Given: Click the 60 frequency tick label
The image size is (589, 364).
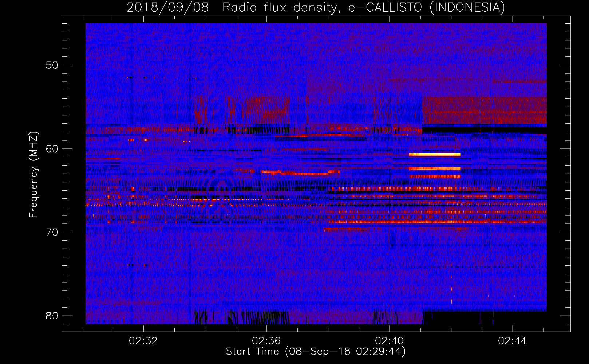Looking at the screenshot, I should [52, 149].
